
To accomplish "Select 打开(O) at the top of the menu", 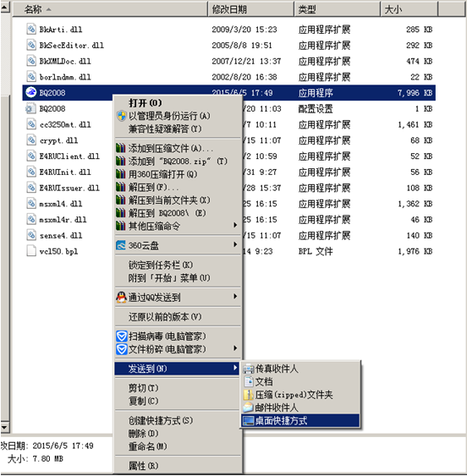I will (178, 103).
